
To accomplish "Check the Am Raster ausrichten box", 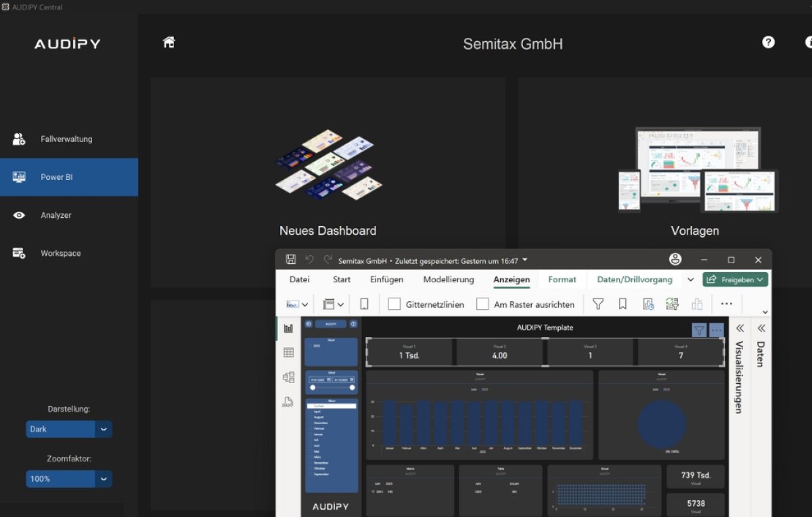I will [x=482, y=305].
